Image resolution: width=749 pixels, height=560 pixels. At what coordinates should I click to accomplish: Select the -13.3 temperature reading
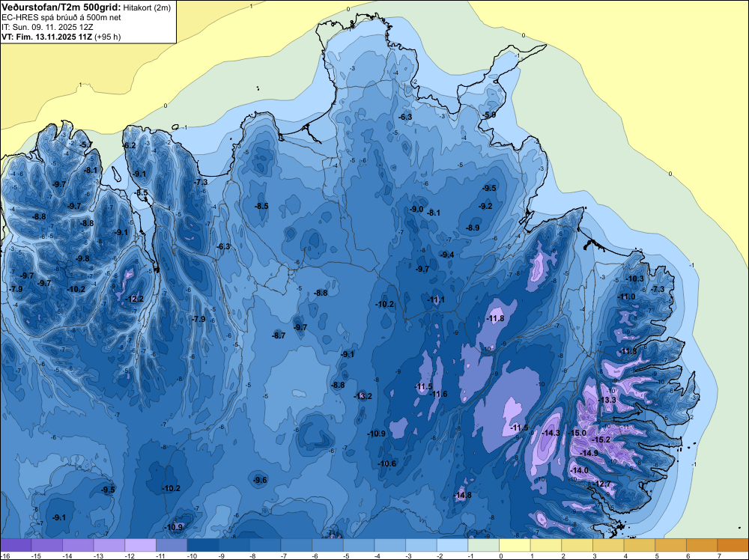(x=607, y=400)
